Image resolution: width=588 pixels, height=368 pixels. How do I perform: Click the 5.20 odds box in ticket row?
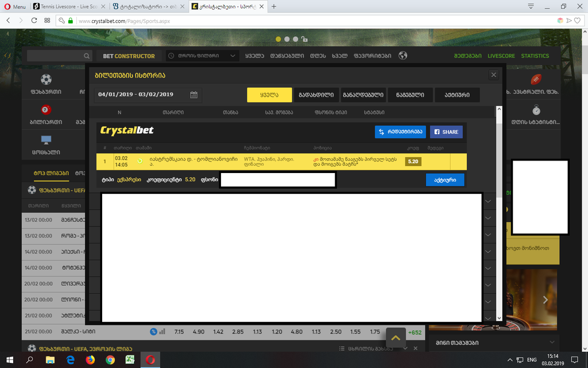(413, 162)
